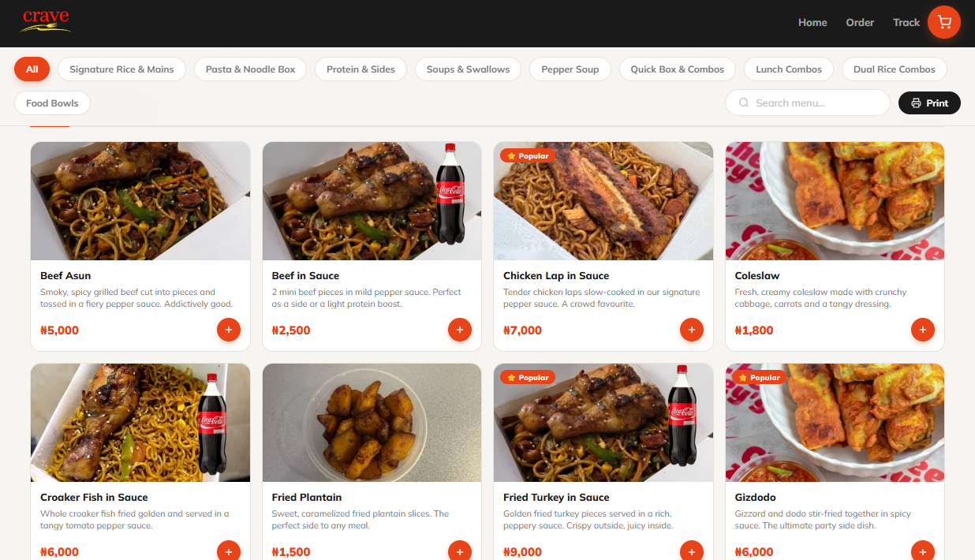
Task: Show Pasta & Noodle Box items
Action: (250, 69)
